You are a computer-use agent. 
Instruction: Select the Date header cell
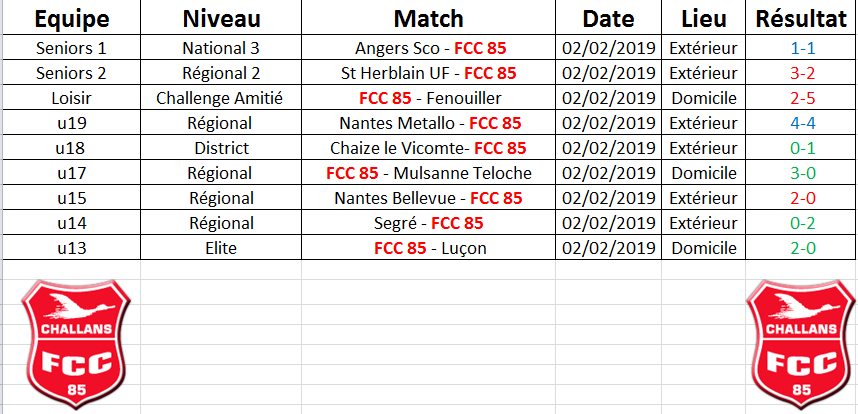pos(608,19)
